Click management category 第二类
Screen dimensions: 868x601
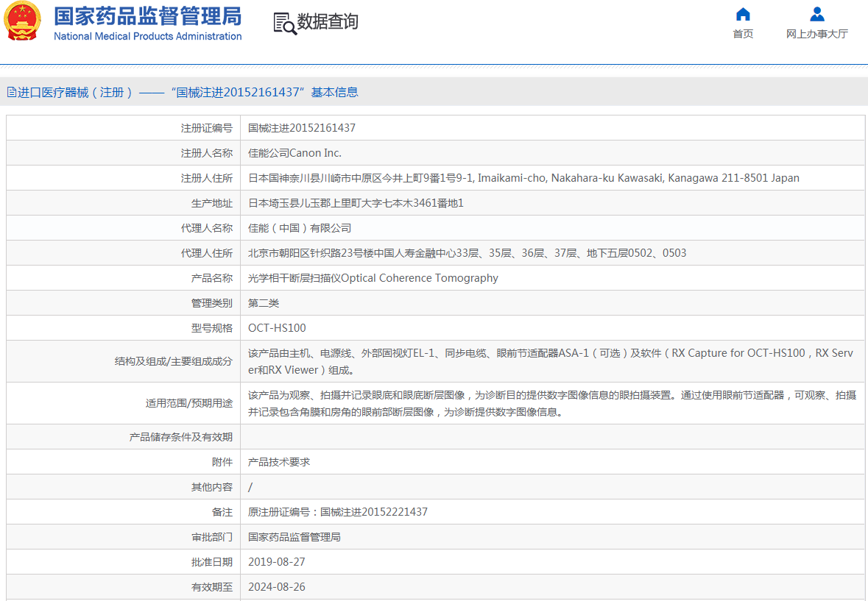coord(264,303)
